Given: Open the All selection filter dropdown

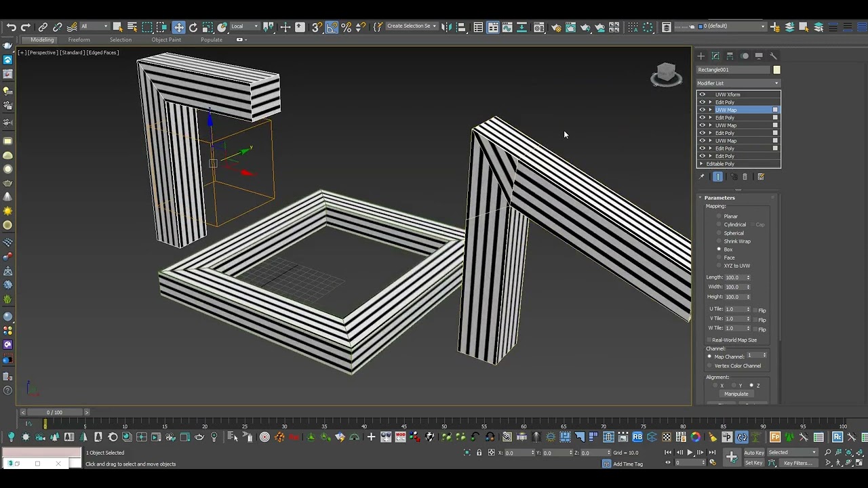Looking at the screenshot, I should click(x=94, y=26).
